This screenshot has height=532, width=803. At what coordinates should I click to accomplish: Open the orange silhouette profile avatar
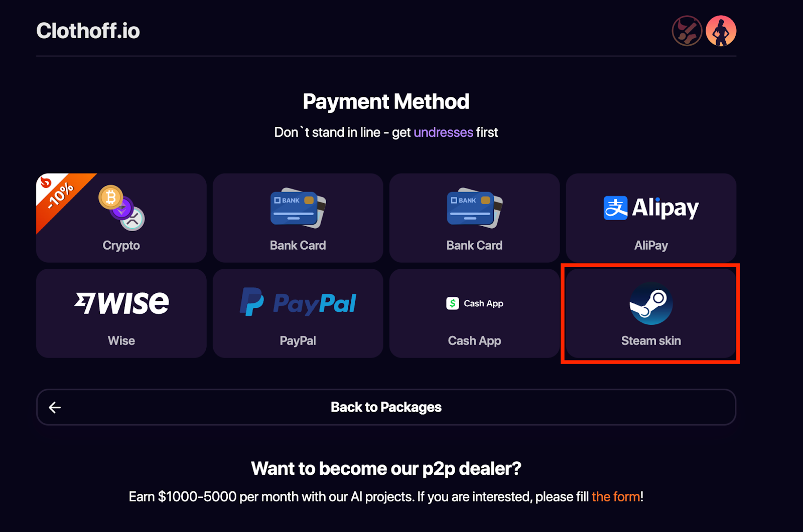[721, 31]
